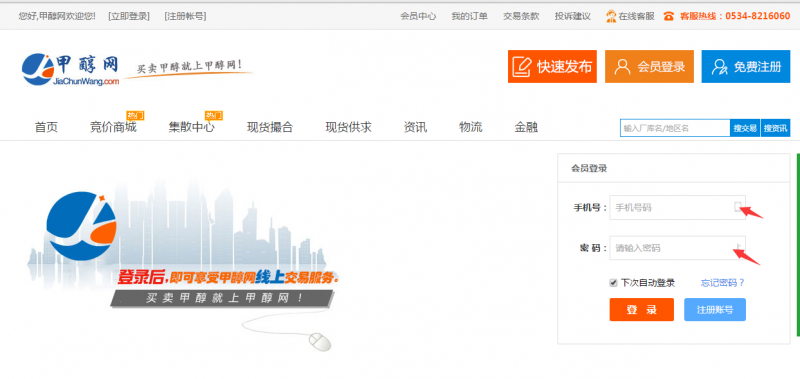
Task: Open the 在线客服 text link
Action: click(x=636, y=16)
